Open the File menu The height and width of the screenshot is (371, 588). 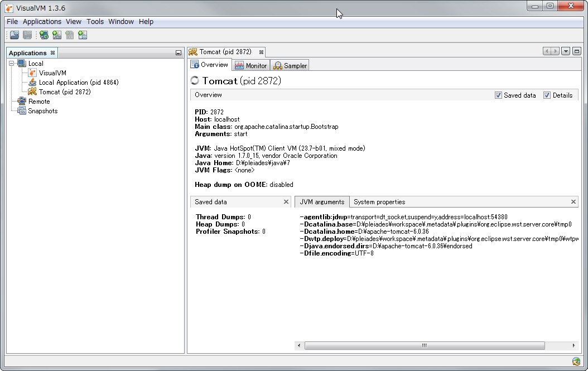point(12,21)
